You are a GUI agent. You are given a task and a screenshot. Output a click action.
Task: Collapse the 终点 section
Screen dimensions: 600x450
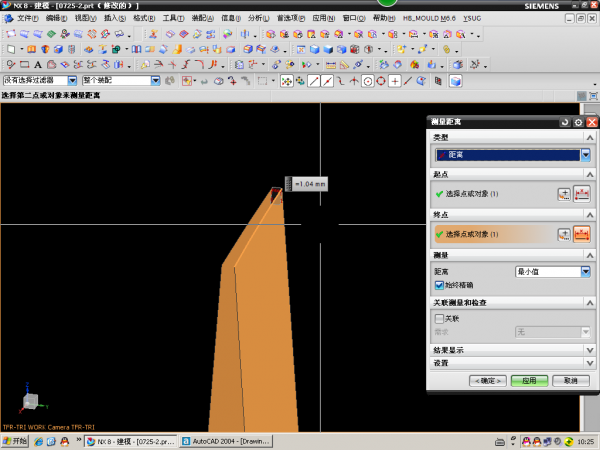point(590,215)
